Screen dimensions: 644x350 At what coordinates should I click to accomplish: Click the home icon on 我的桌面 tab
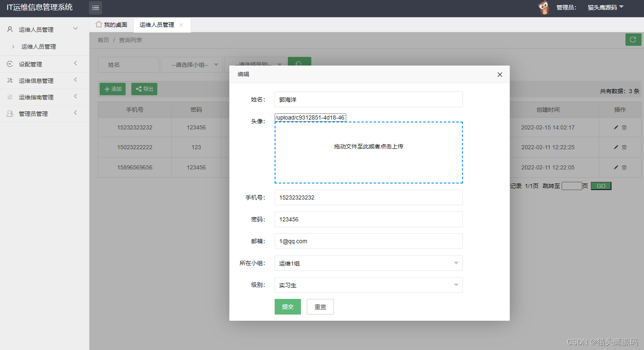99,24
